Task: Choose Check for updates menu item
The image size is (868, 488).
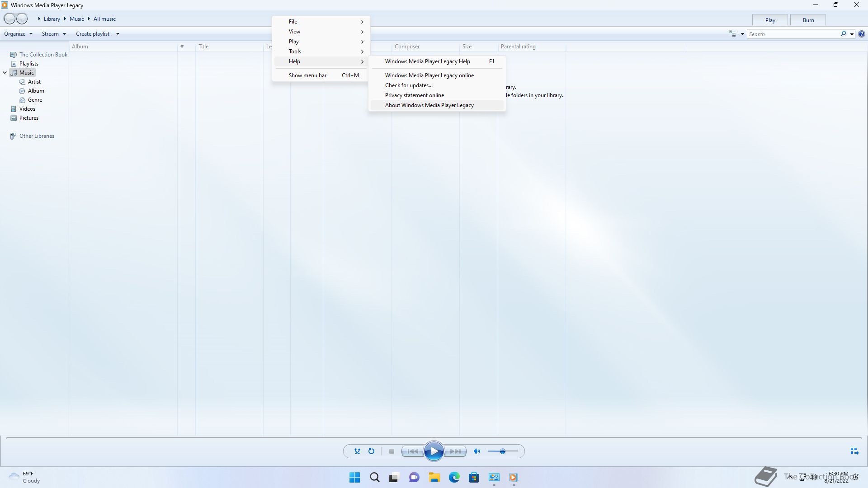Action: pos(409,85)
